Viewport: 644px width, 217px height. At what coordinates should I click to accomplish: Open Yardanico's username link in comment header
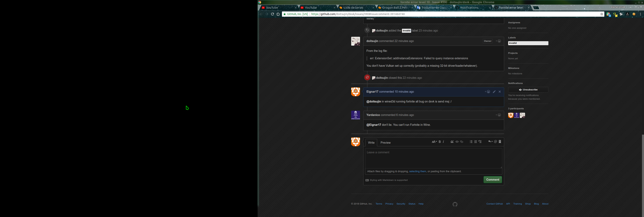pyautogui.click(x=373, y=115)
